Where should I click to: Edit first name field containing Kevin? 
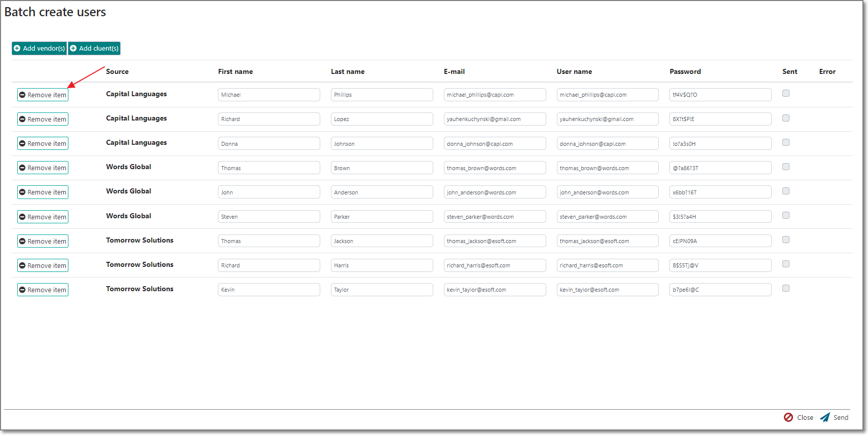(269, 290)
